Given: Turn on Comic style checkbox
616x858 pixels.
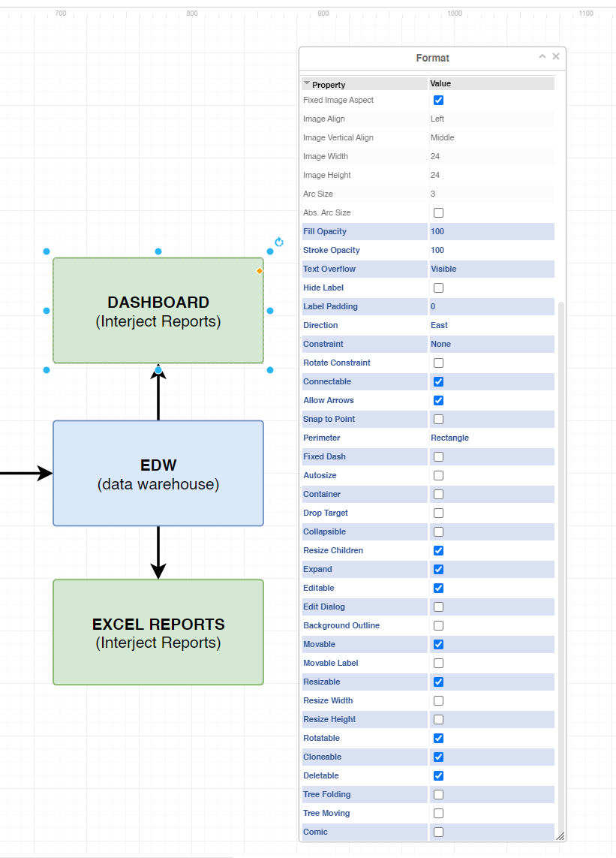Looking at the screenshot, I should pyautogui.click(x=439, y=832).
